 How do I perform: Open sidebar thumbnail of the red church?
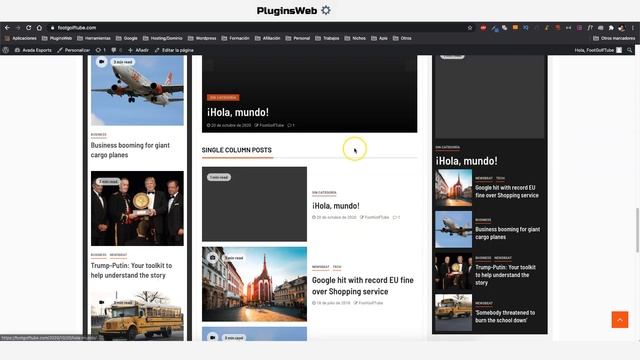pos(453,188)
